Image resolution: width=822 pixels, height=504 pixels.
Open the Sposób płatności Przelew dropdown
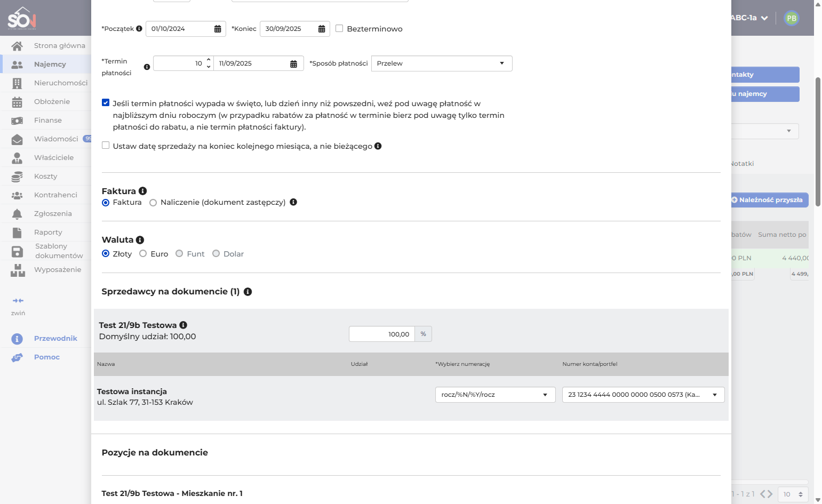442,63
